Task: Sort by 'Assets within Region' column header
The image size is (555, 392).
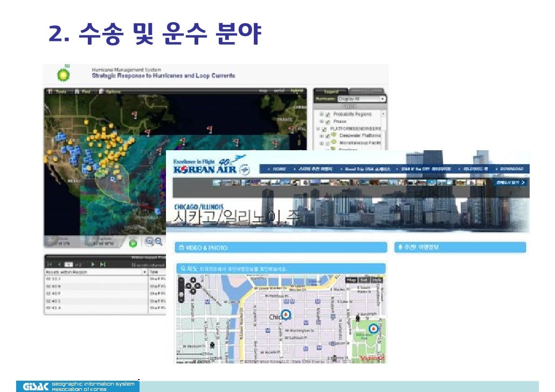Action: tap(96, 272)
